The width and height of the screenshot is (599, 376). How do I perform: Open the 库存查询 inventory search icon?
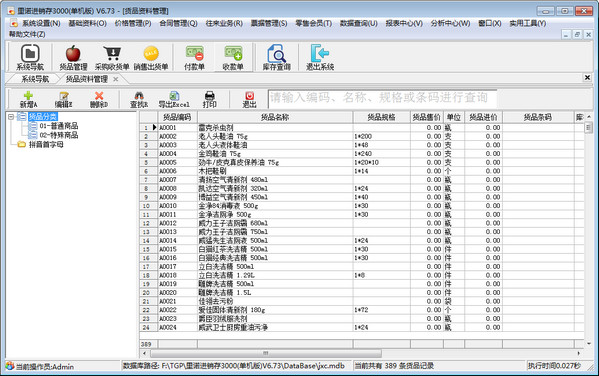pos(277,57)
